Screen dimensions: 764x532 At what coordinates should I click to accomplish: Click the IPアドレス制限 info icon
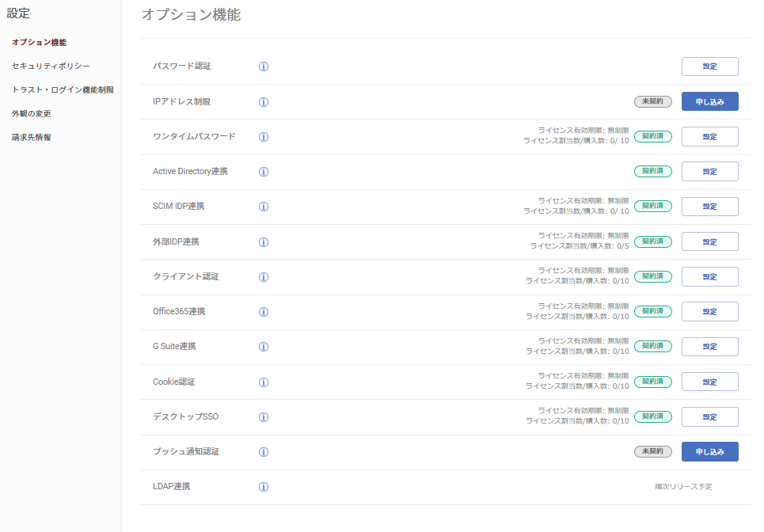[263, 101]
